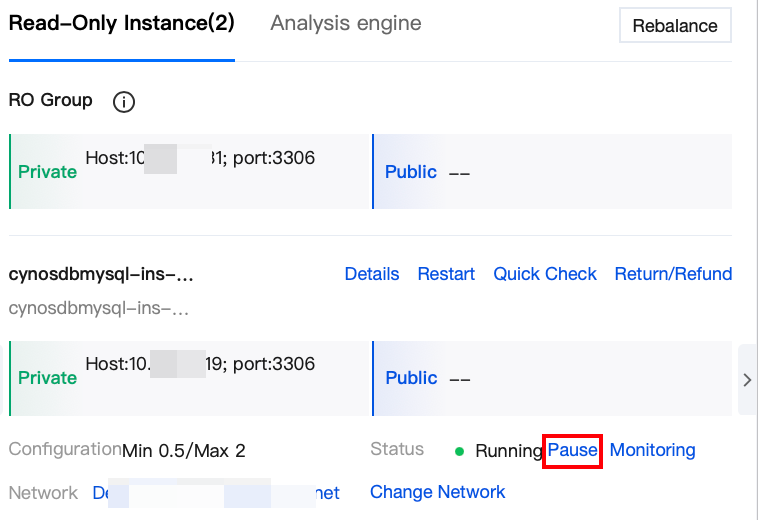Click the cynosdbmysql-ins instance name

click(100, 274)
